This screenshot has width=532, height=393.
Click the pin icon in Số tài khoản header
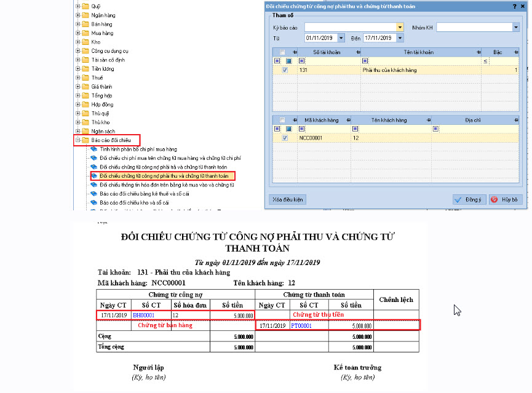click(x=358, y=52)
